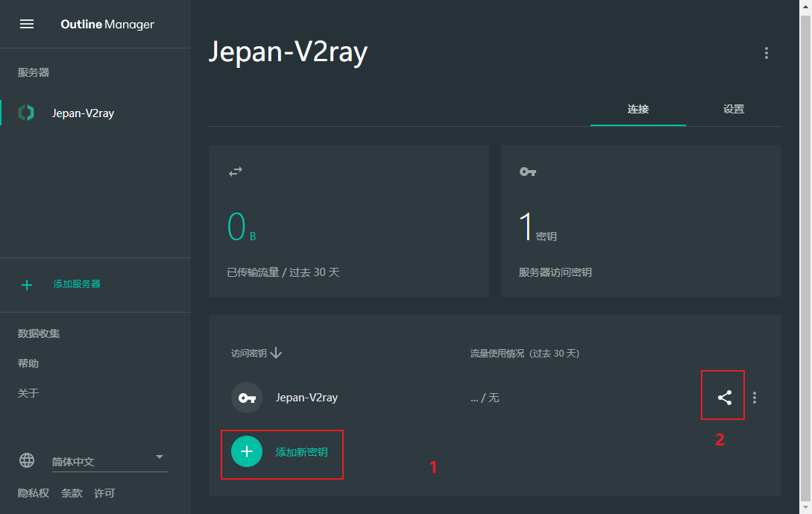
Task: Click the Jepan-V2ray server hexagon icon
Action: [x=26, y=113]
